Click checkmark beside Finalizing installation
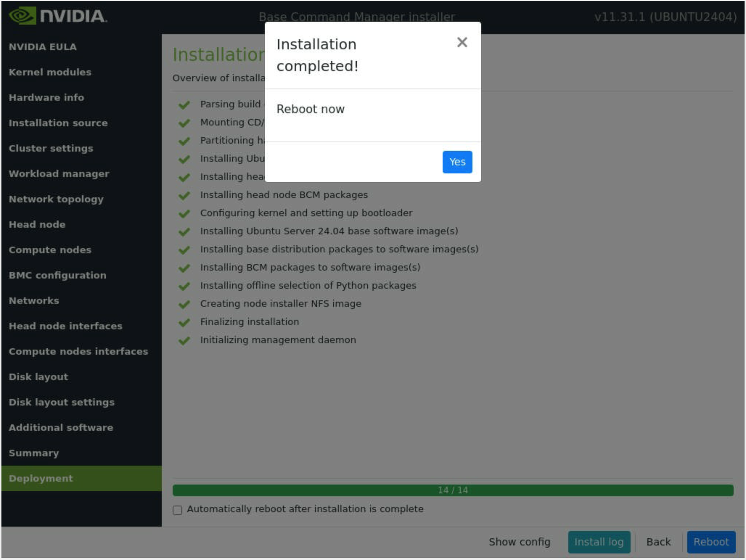This screenshot has width=746, height=560. point(184,322)
